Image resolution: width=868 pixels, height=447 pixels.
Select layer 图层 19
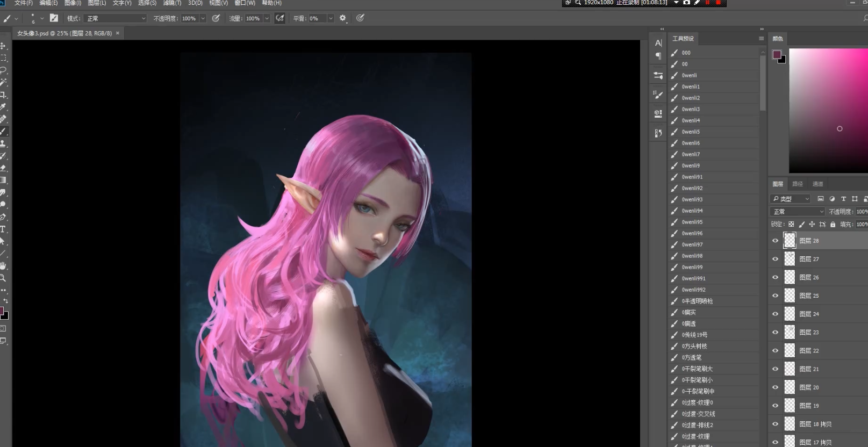(819, 406)
